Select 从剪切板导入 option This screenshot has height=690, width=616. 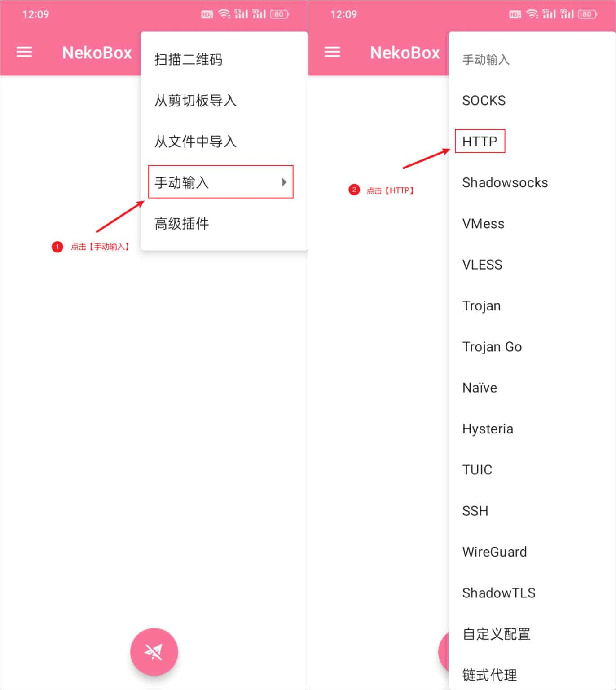195,100
